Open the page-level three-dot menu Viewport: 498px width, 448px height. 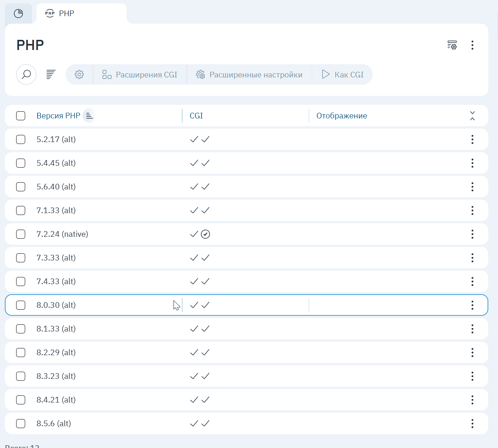point(472,45)
